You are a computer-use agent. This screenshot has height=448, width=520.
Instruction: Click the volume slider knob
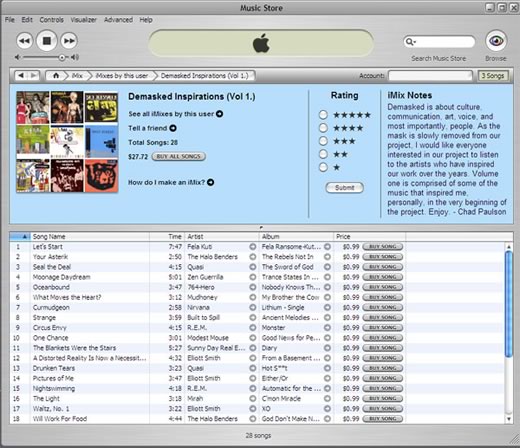pos(62,57)
